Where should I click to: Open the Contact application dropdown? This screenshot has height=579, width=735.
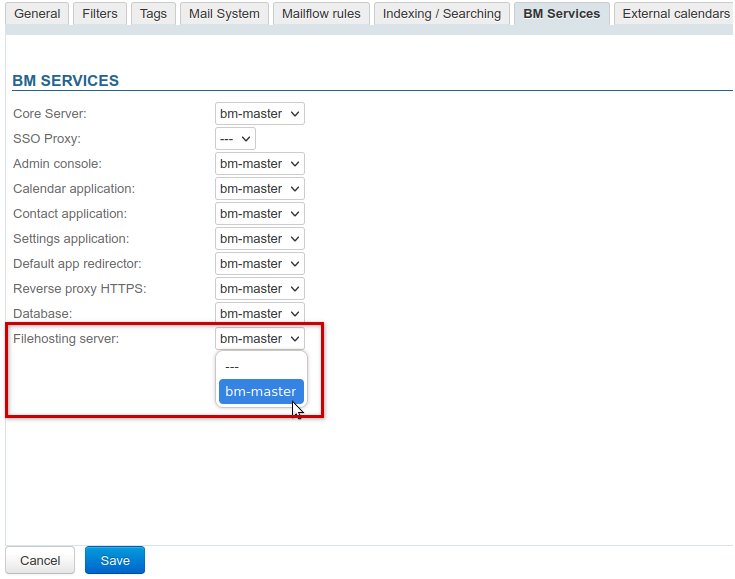(x=259, y=214)
